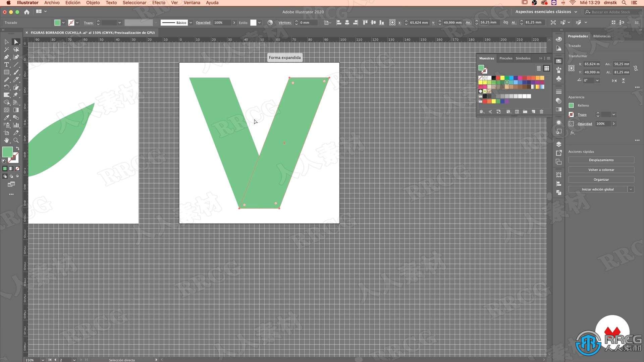Click the fx effects icon in Appearance

[x=573, y=133]
